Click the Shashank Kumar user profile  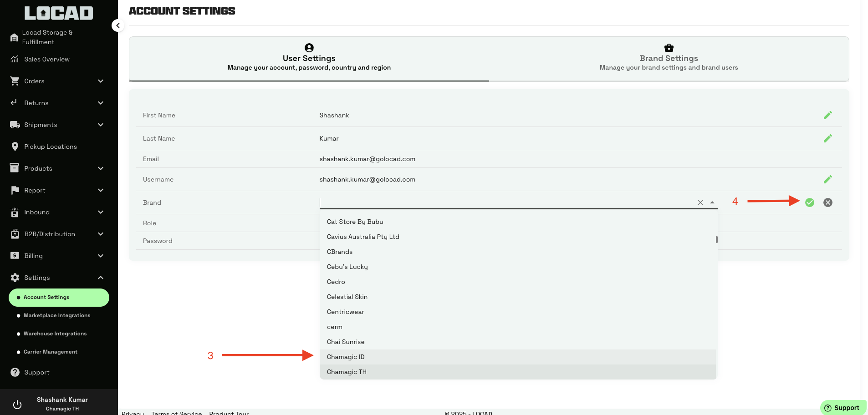click(x=62, y=404)
